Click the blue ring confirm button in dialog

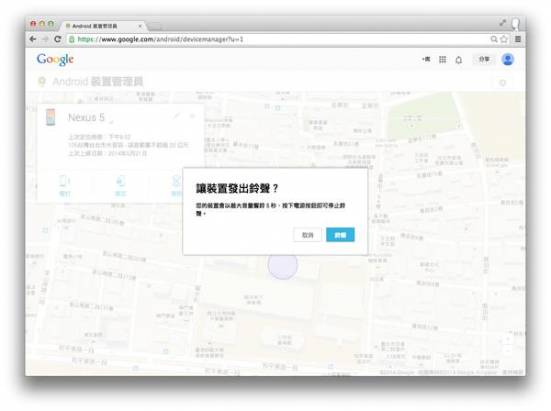click(x=340, y=235)
